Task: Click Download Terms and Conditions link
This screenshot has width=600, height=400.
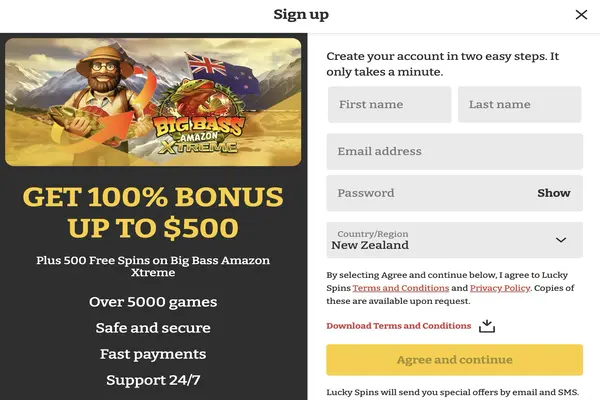Action: click(398, 326)
